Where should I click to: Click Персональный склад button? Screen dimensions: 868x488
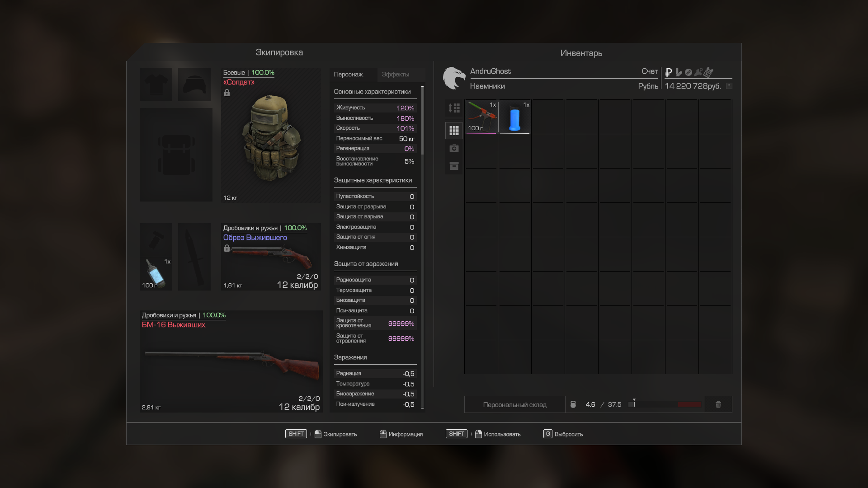tap(514, 405)
